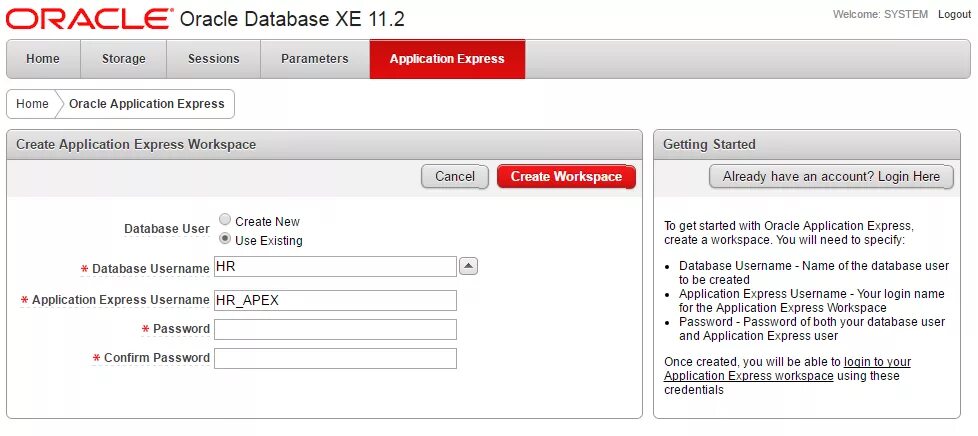Log out via the Logout link
The height and width of the screenshot is (436, 978).
point(954,14)
